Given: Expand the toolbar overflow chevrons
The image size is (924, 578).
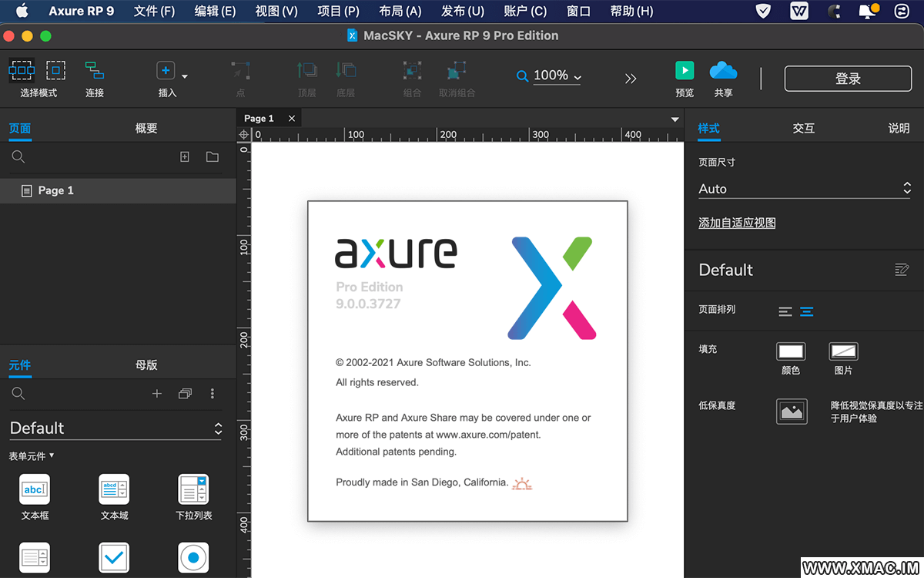Looking at the screenshot, I should pos(631,79).
